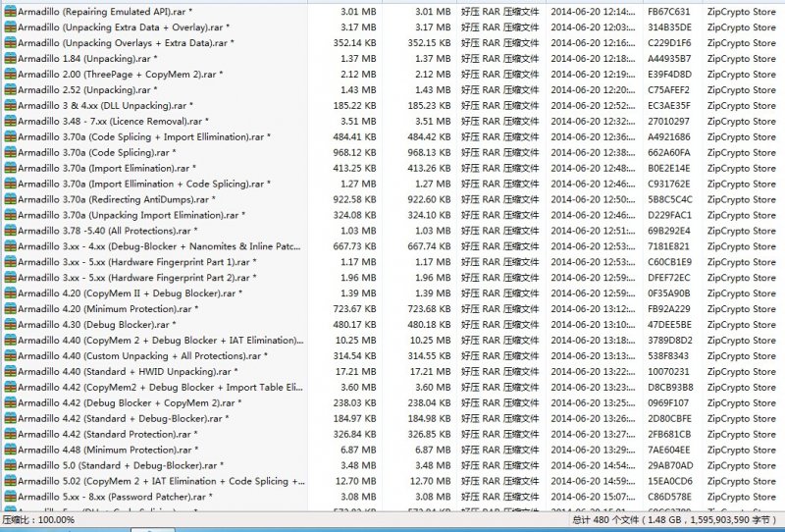Click the packed size 238.04 KB
The height and width of the screenshot is (532, 785).
pyautogui.click(x=429, y=402)
